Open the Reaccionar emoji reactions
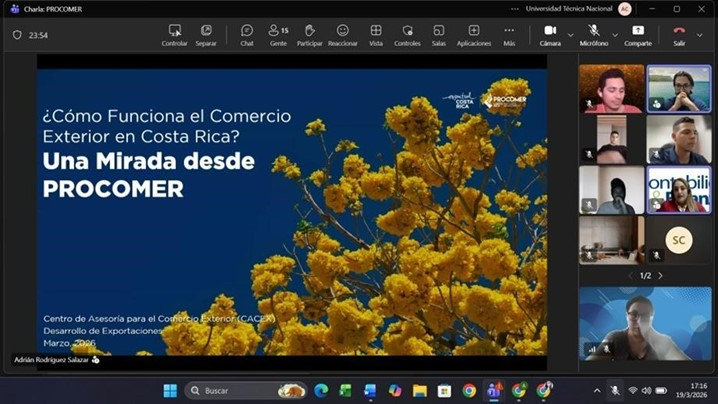Screen dimensions: 718x404 (343, 34)
